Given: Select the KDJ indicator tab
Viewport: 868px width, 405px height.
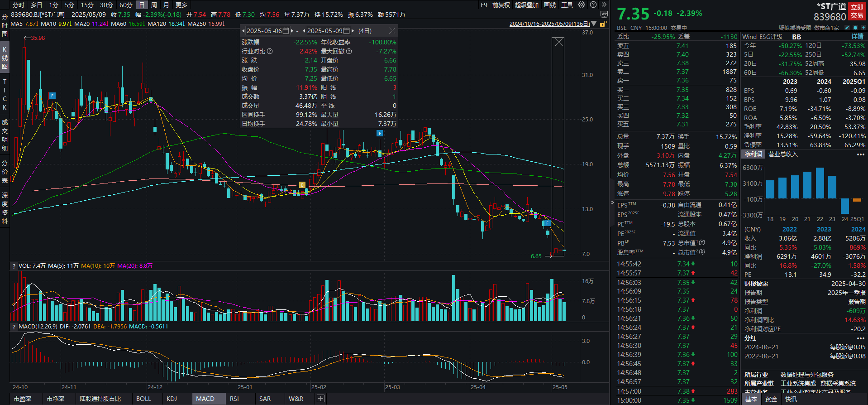Looking at the screenshot, I should [x=172, y=399].
